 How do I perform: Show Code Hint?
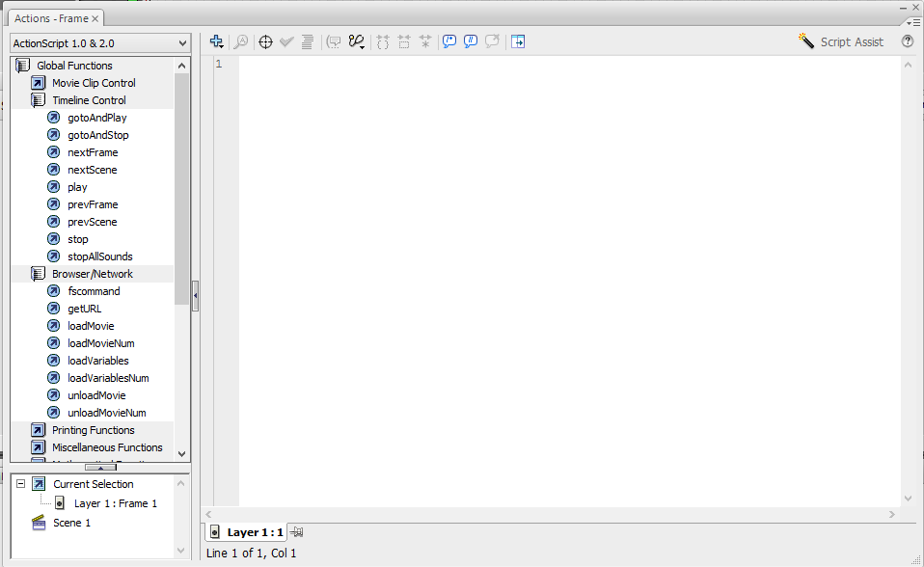click(333, 41)
